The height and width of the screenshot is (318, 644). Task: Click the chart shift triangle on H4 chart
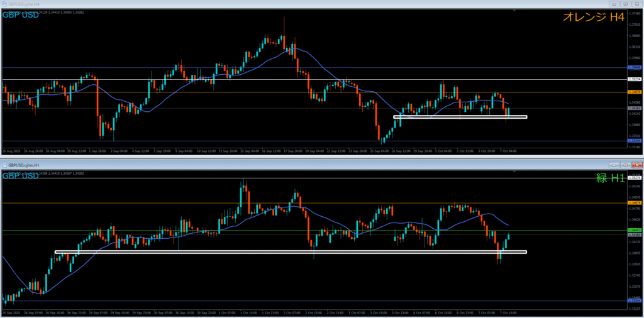pos(514,11)
